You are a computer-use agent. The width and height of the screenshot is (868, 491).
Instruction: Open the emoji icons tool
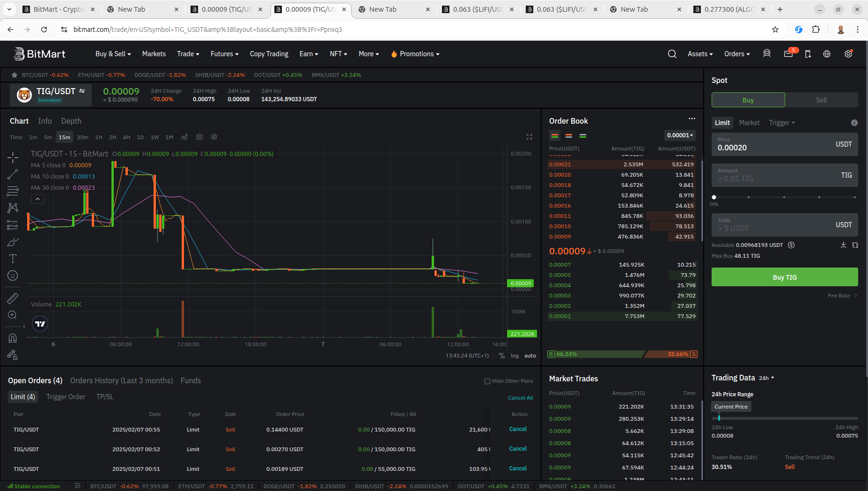[x=13, y=275]
